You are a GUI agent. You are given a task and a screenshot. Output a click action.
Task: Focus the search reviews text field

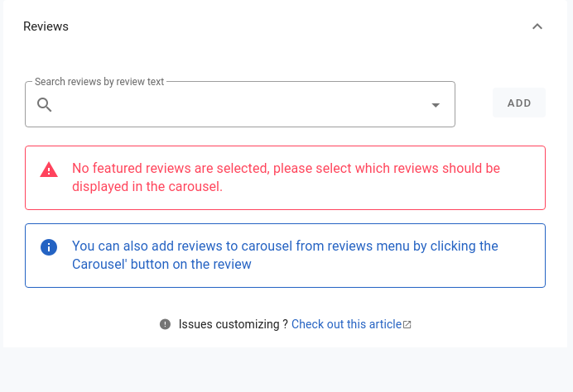coord(240,104)
